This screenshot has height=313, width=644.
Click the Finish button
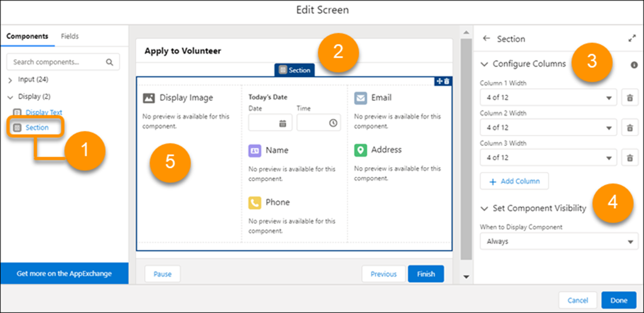point(426,273)
